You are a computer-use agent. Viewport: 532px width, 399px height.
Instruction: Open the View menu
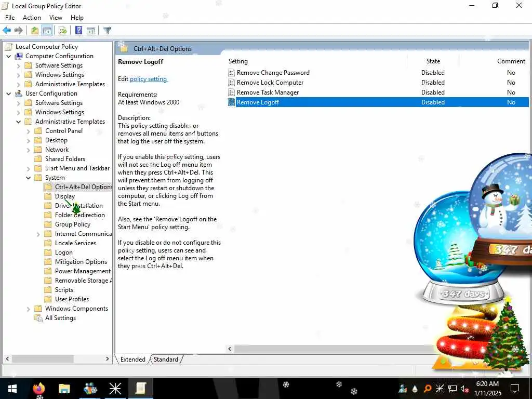pyautogui.click(x=56, y=18)
